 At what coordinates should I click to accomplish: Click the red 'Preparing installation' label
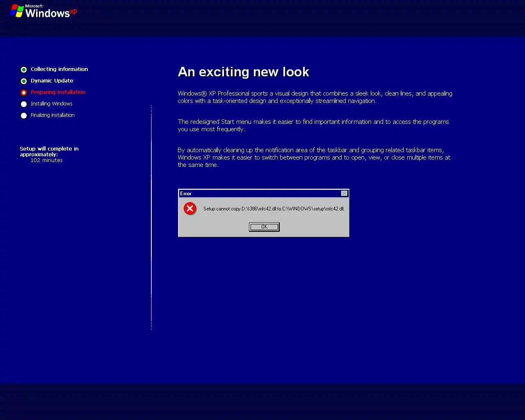tap(58, 92)
